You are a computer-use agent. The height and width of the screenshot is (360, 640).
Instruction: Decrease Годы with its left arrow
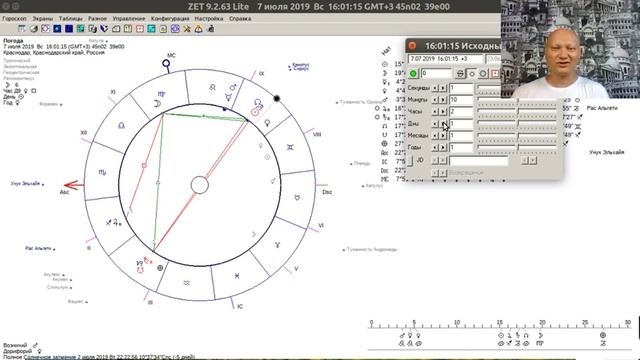pos(435,147)
